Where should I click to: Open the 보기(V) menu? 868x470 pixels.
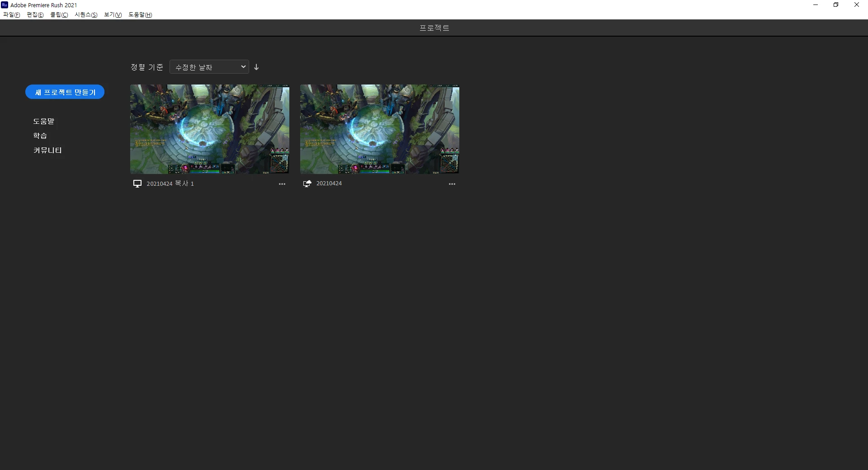pos(113,14)
